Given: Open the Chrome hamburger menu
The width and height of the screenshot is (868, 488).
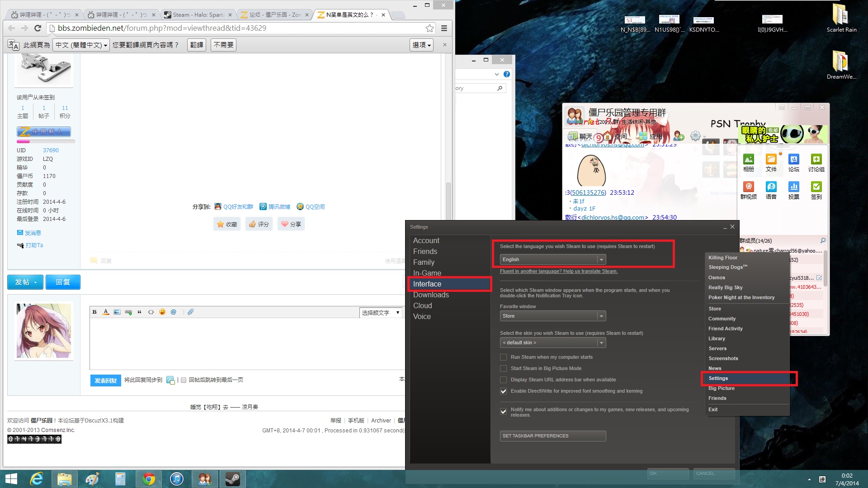Looking at the screenshot, I should click(444, 28).
